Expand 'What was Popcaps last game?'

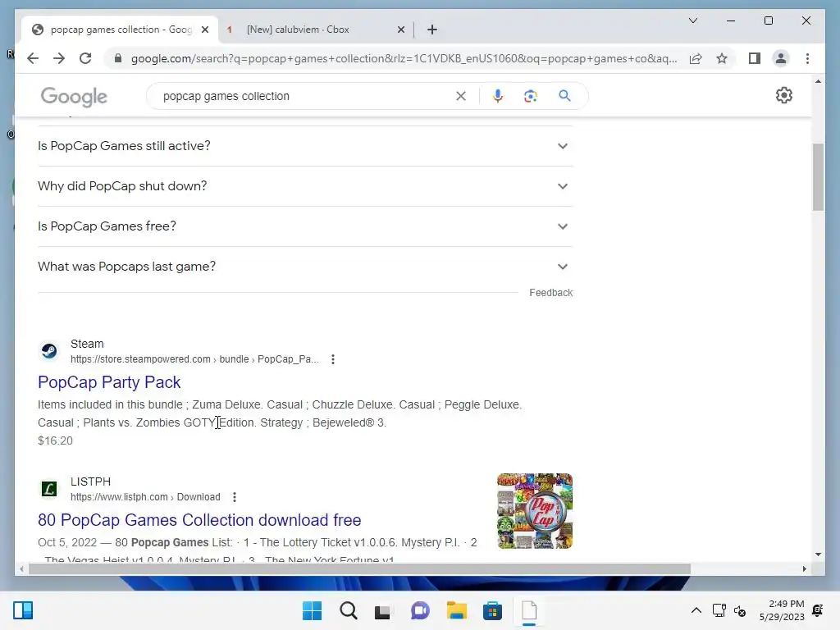(305, 267)
